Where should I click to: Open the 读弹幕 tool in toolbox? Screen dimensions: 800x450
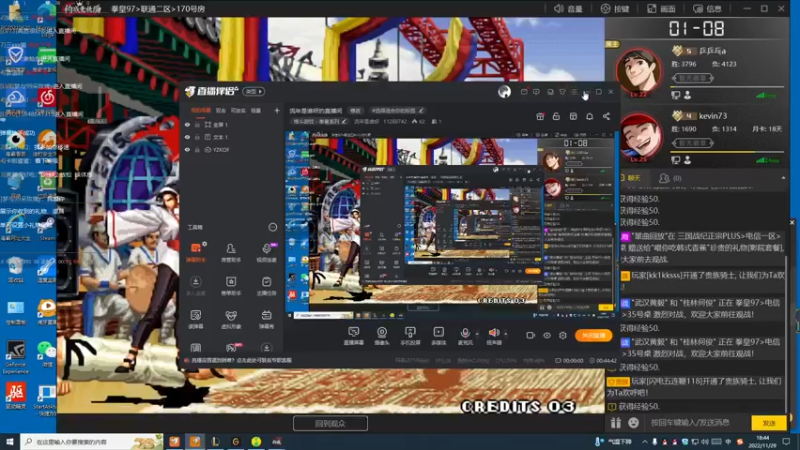[196, 319]
